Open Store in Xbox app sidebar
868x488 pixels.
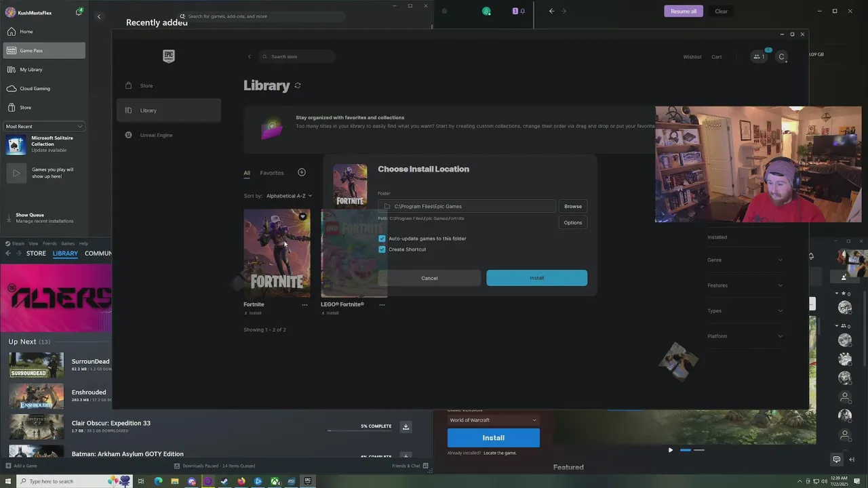[44, 107]
